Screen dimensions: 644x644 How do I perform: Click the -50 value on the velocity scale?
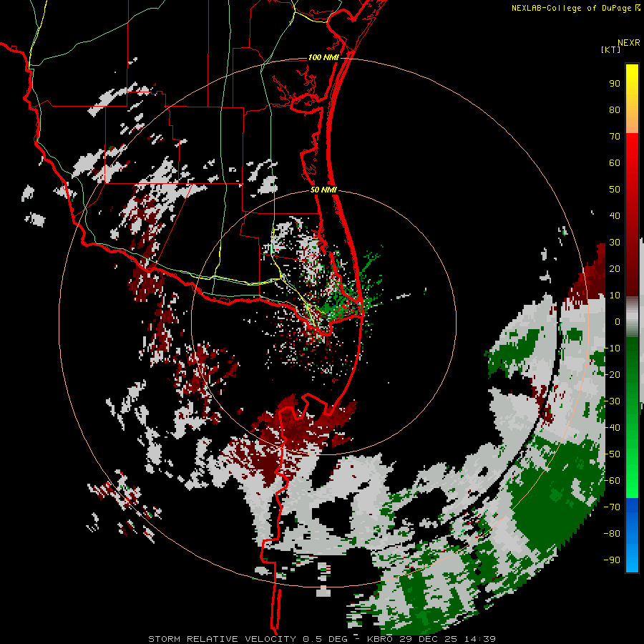[612, 454]
